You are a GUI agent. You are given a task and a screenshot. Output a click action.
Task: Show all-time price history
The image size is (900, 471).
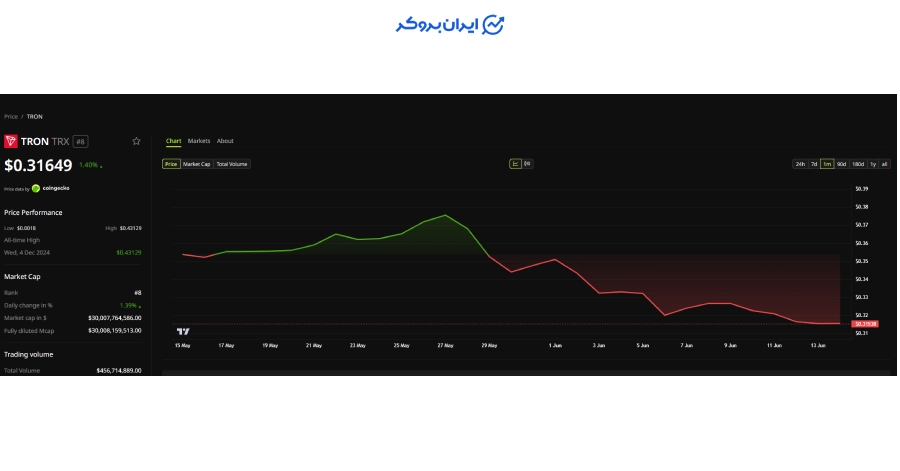pyautogui.click(x=884, y=164)
